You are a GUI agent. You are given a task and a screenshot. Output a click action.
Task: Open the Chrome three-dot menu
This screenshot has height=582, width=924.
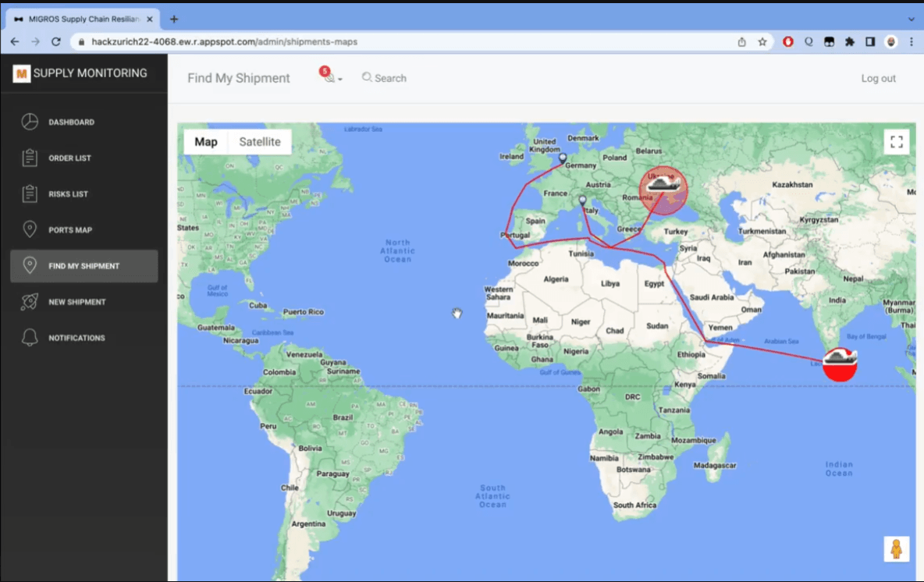(912, 42)
